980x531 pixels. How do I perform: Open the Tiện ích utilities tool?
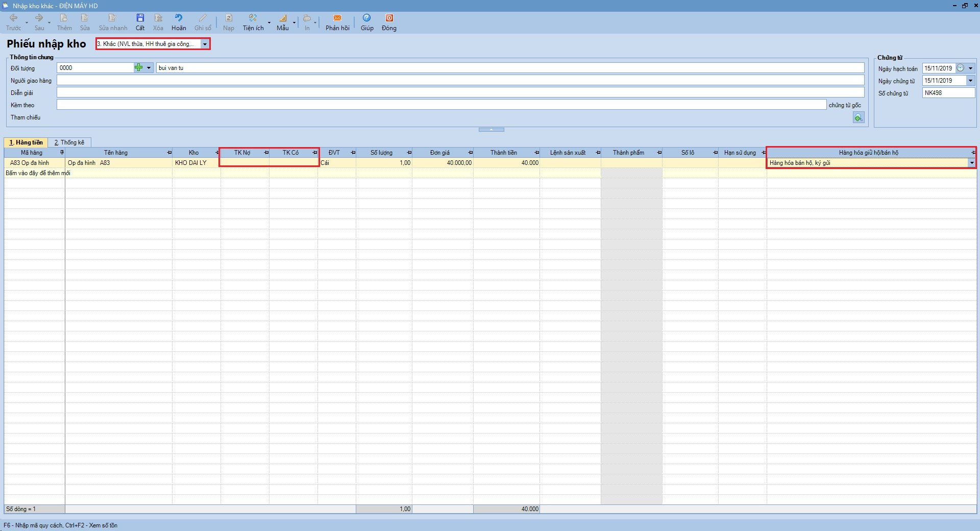coord(253,18)
